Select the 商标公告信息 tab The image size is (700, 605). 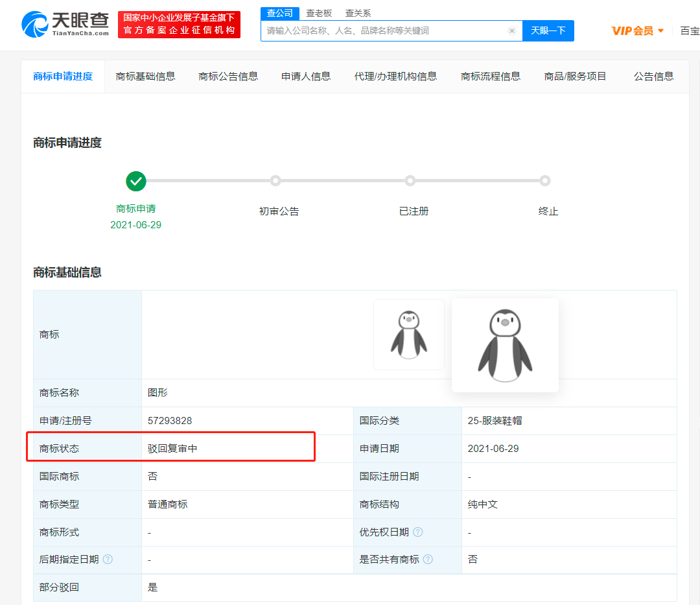227,77
